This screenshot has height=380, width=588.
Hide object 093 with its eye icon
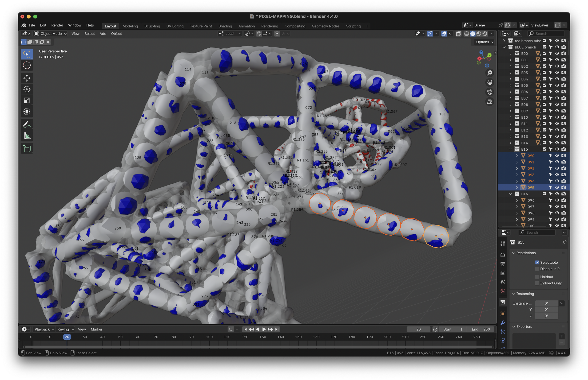click(557, 175)
